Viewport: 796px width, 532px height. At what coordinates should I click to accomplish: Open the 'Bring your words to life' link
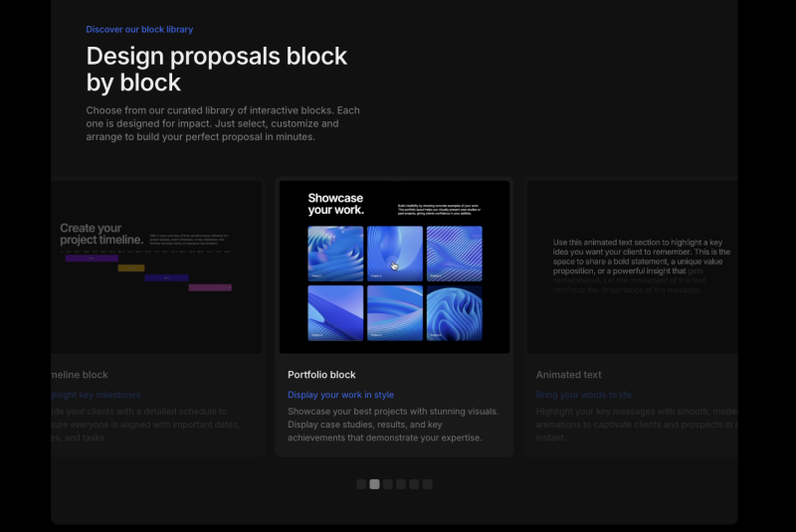[x=584, y=395]
